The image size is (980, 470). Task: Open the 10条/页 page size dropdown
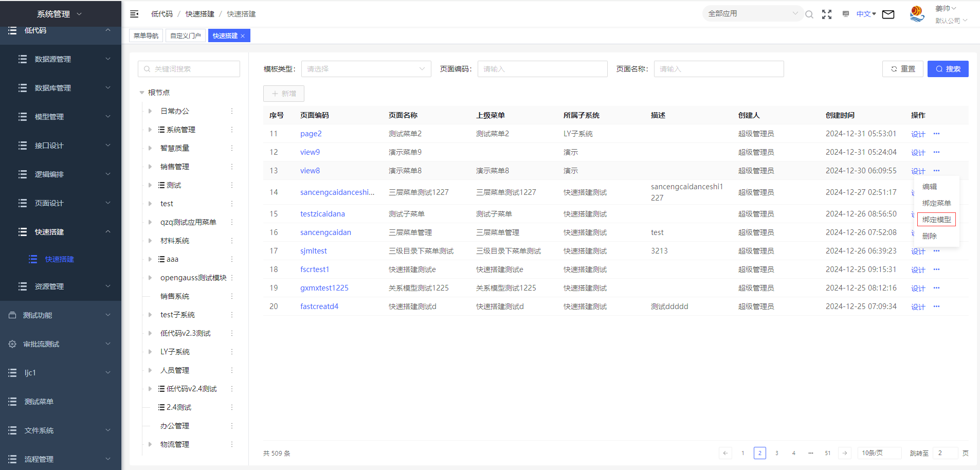tap(879, 453)
